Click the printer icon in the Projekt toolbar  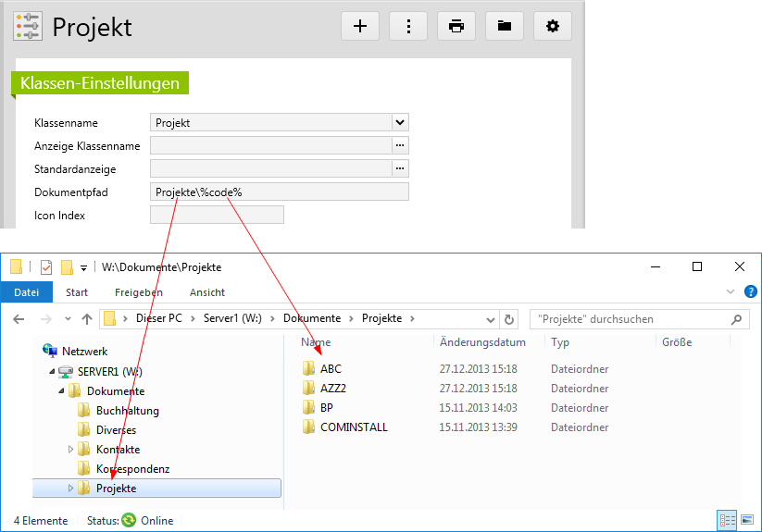(x=456, y=26)
